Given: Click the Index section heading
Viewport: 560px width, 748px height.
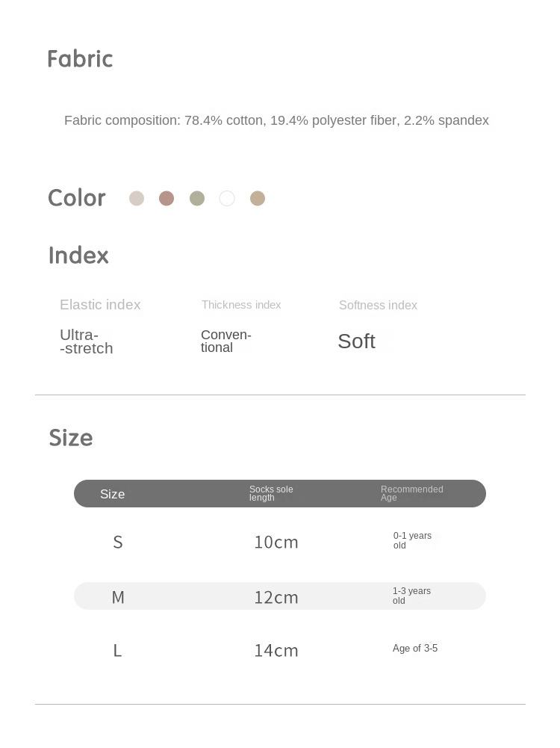Looking at the screenshot, I should (78, 256).
